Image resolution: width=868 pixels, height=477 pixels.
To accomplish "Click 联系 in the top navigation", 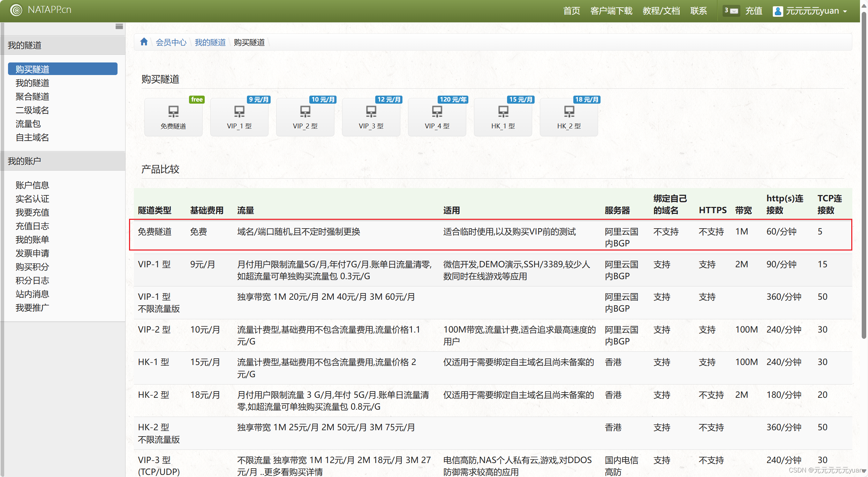I will pos(699,11).
